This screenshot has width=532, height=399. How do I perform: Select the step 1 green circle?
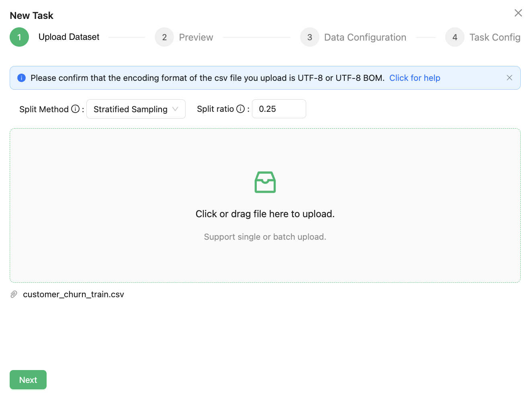[19, 37]
